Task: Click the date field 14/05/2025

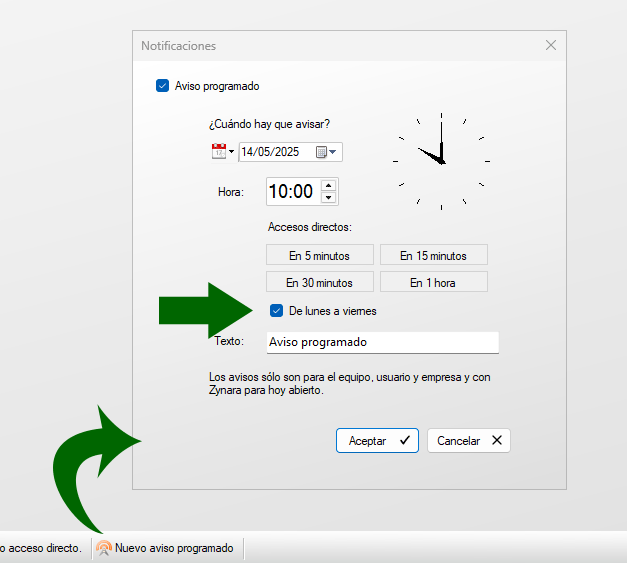Action: click(290, 152)
